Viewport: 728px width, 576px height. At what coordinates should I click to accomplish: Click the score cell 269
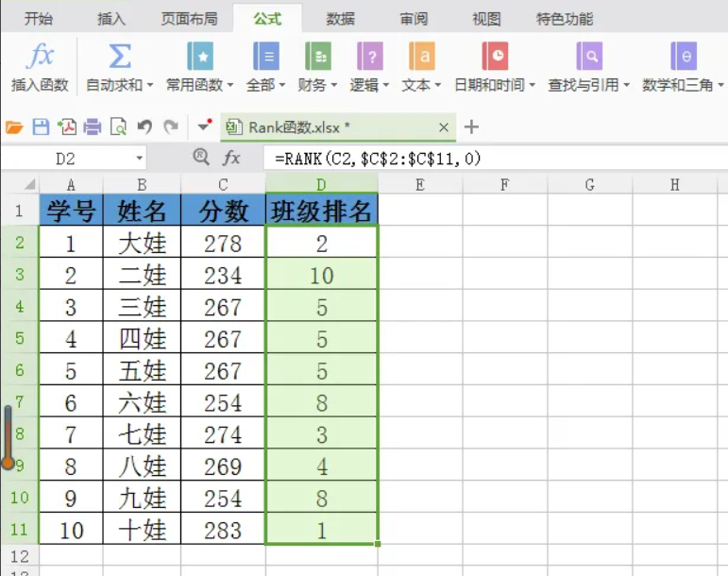coord(223,466)
